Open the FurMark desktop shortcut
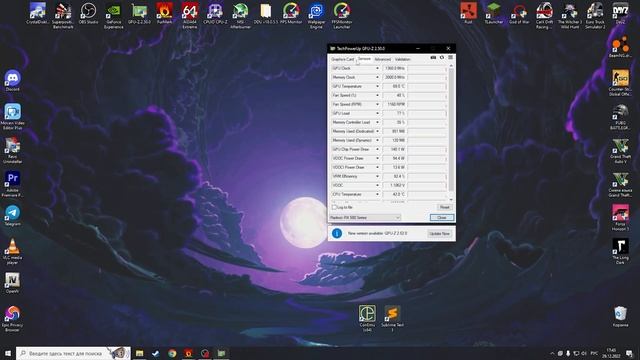The image size is (640, 360). point(164,14)
